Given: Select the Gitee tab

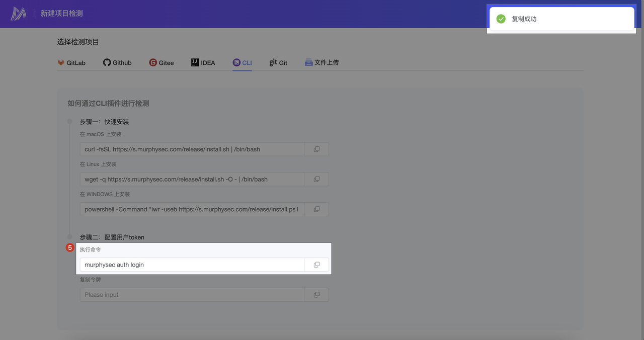Looking at the screenshot, I should pos(162,63).
